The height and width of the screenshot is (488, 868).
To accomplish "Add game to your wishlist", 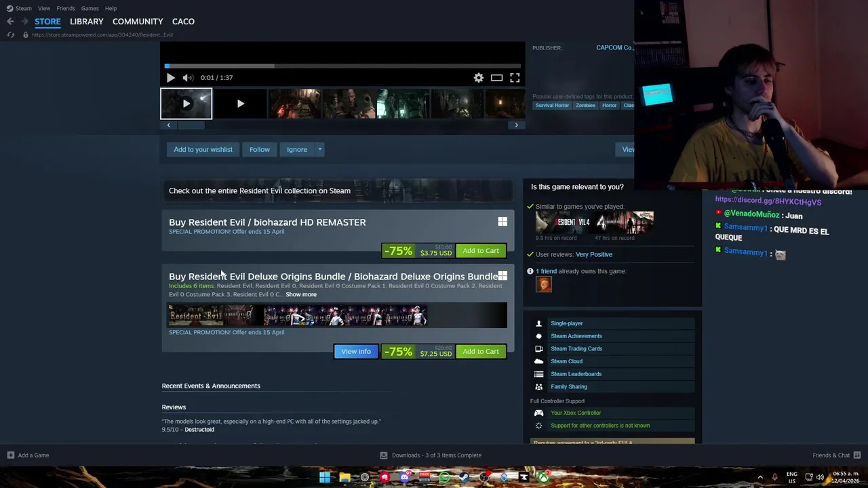I will (x=203, y=149).
